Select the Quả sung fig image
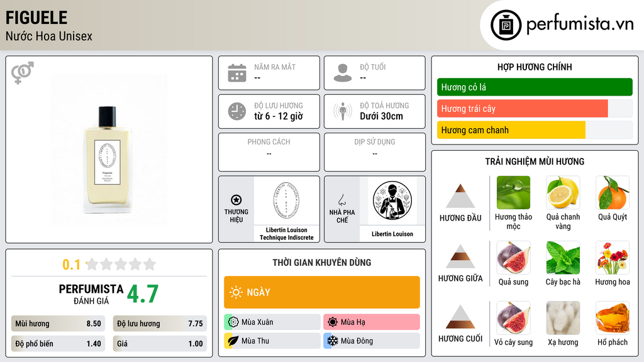The image size is (644, 362). [x=513, y=258]
